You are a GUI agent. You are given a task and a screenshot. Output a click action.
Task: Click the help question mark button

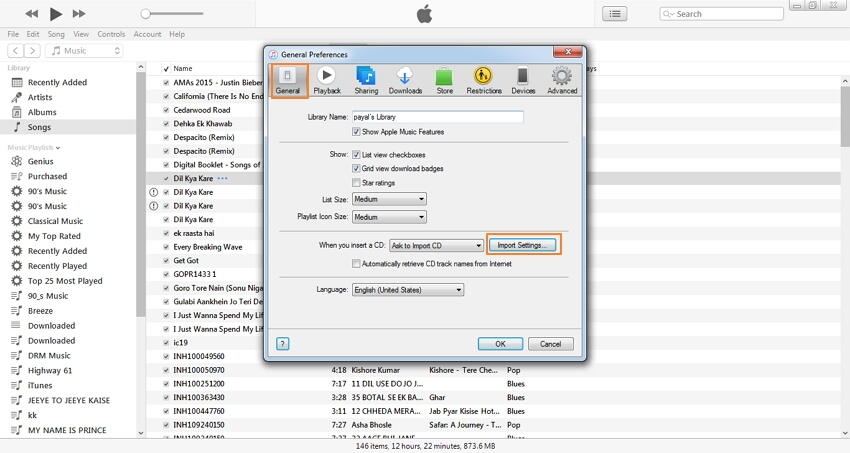click(x=282, y=343)
